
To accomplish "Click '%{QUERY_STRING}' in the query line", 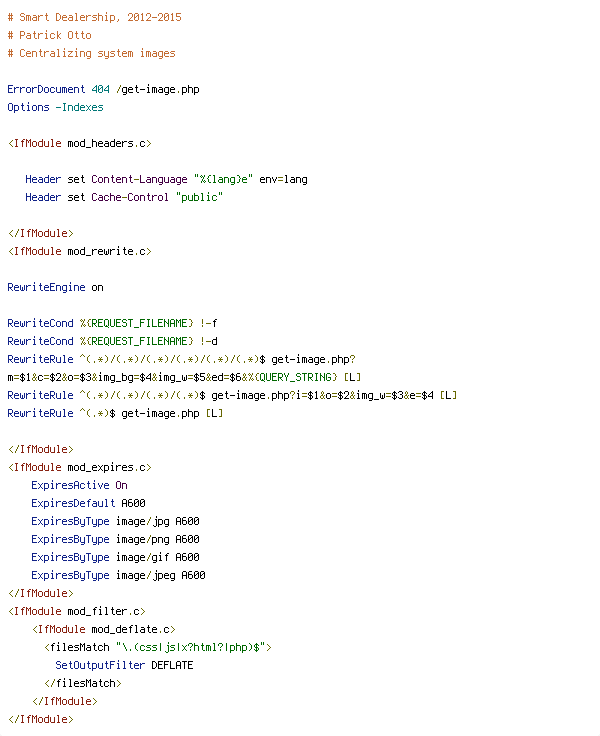I will (292, 377).
